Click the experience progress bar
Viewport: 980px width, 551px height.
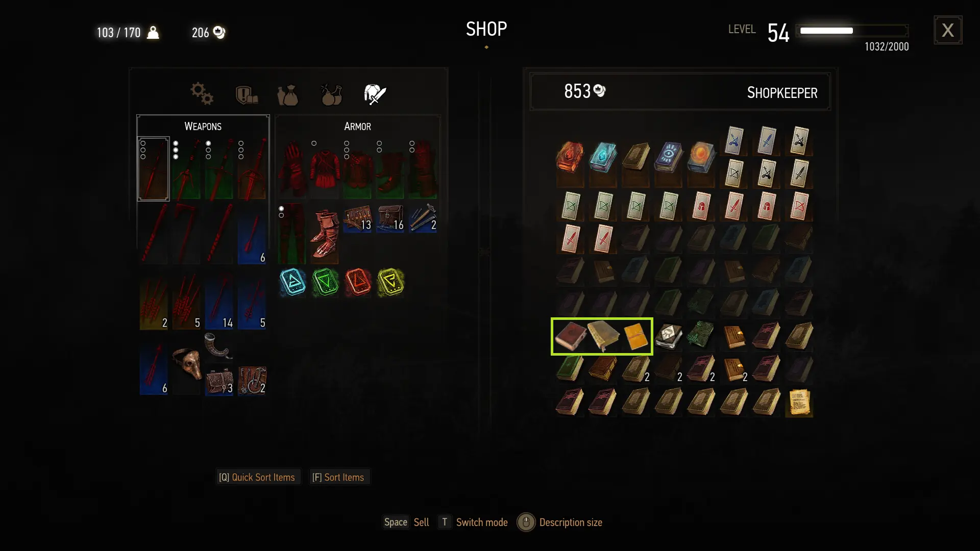click(x=852, y=31)
